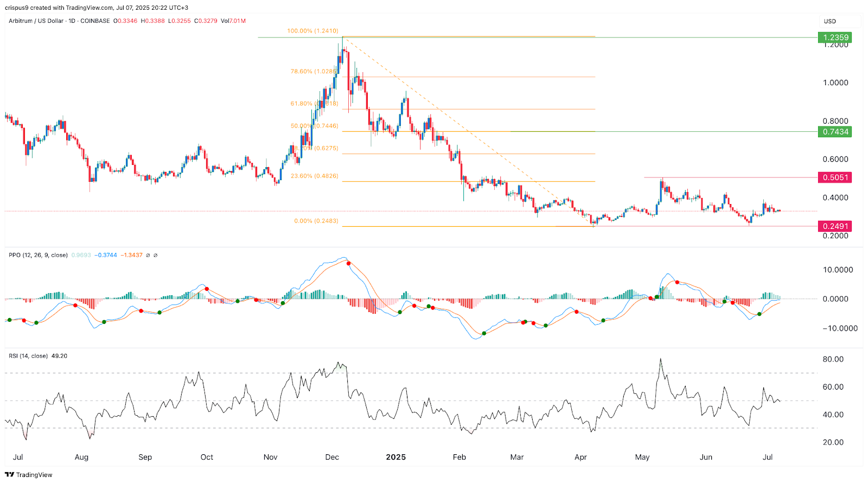Click the blue PPO value −0.3744
This screenshot has width=868, height=483.
pos(106,255)
